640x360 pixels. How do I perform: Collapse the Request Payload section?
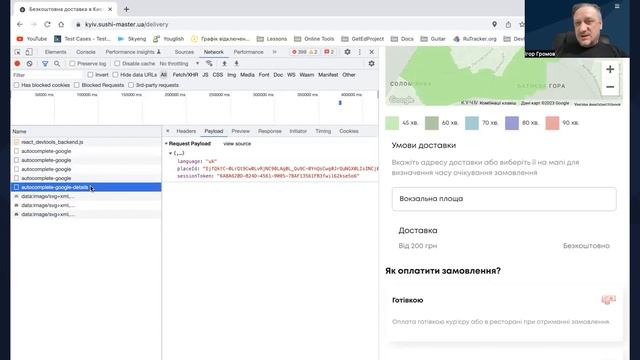click(166, 144)
